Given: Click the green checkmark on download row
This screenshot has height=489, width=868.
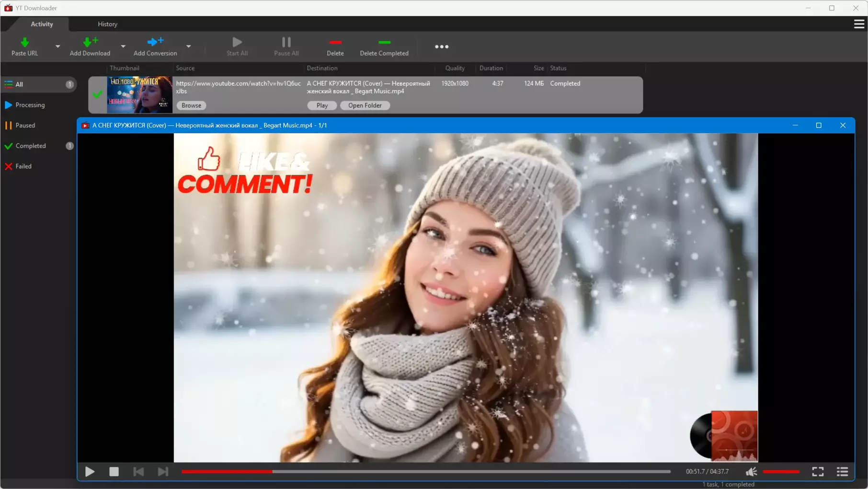Looking at the screenshot, I should (97, 94).
